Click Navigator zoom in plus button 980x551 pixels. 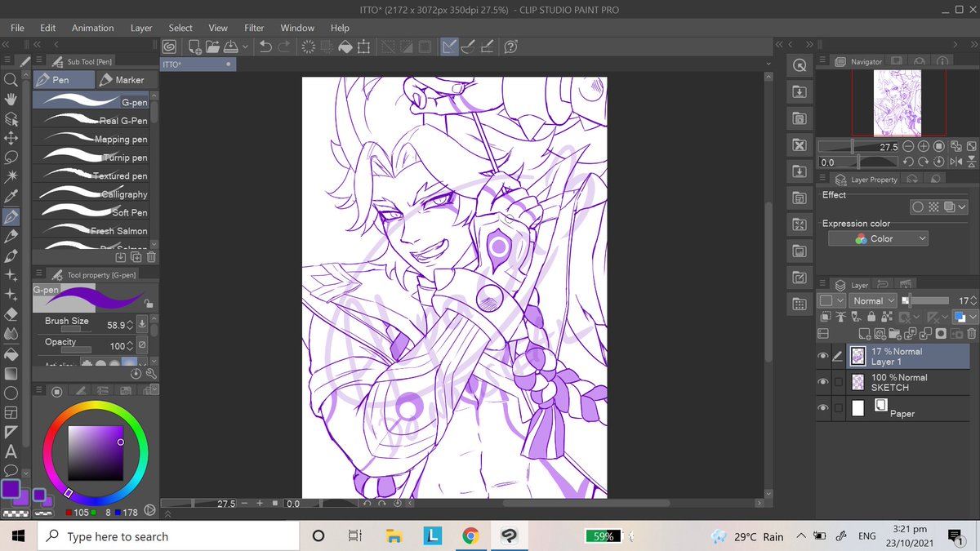click(x=924, y=147)
